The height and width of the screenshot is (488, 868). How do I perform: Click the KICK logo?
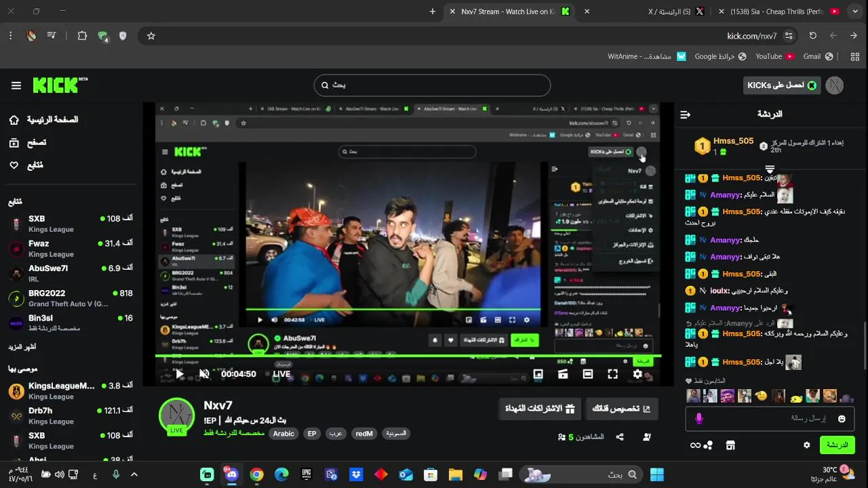coord(60,85)
